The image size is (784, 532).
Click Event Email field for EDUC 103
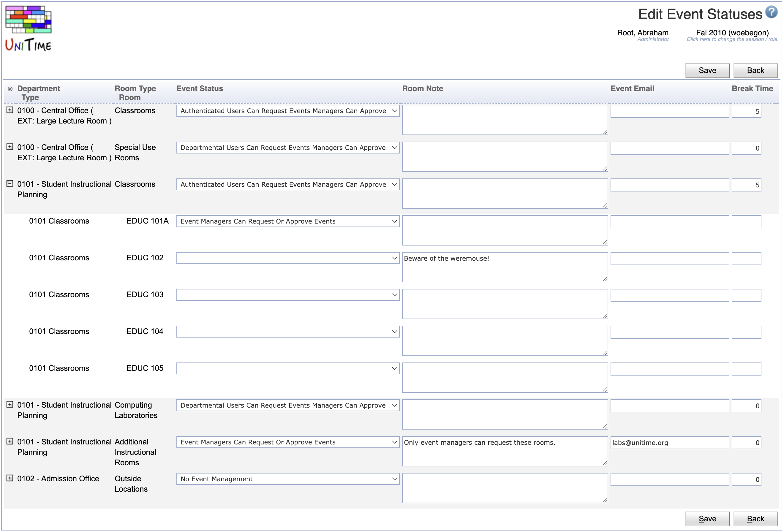[669, 295]
